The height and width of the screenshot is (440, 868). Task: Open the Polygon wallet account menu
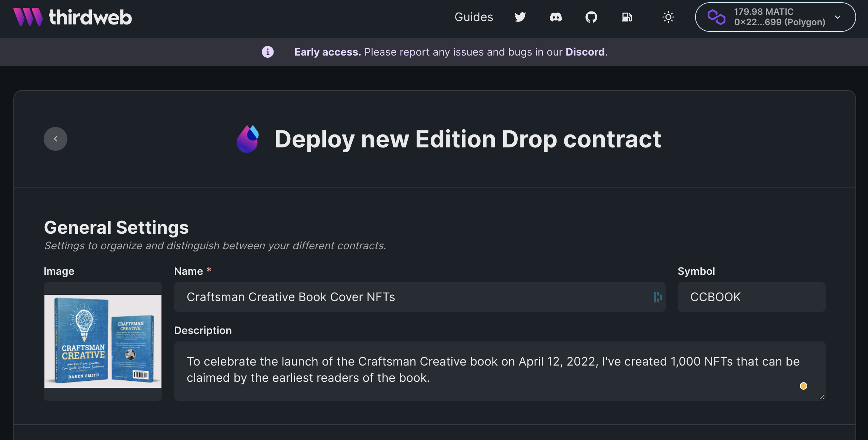[775, 17]
